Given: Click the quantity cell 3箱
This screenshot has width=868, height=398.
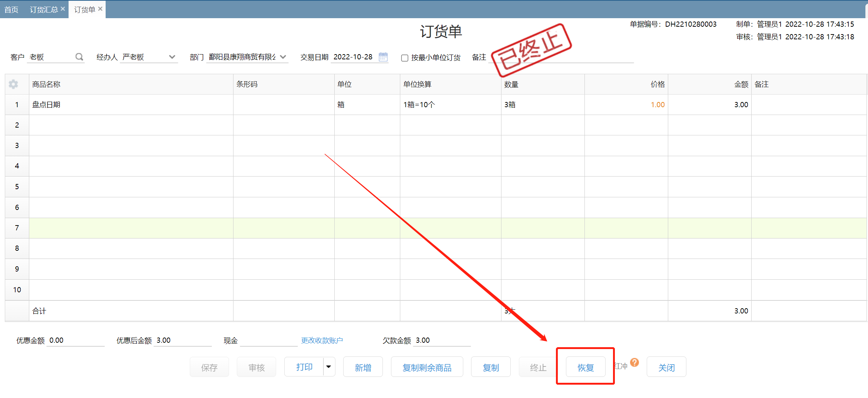Looking at the screenshot, I should [x=543, y=105].
